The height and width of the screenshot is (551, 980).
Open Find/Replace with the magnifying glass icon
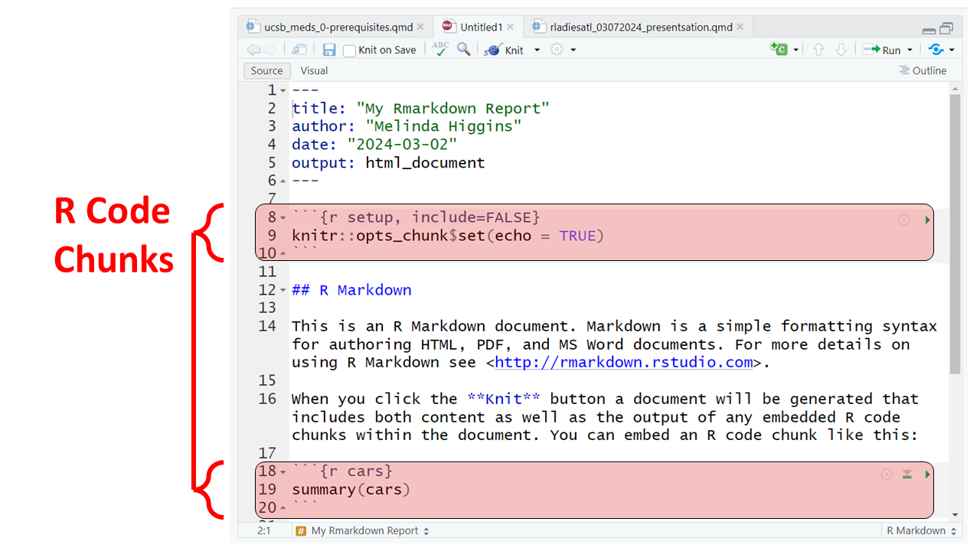pos(464,49)
